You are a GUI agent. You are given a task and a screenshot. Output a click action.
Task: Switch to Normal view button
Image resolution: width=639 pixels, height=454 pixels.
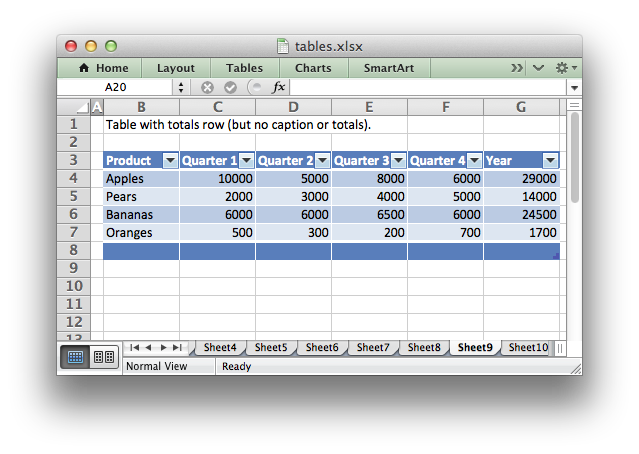point(75,357)
